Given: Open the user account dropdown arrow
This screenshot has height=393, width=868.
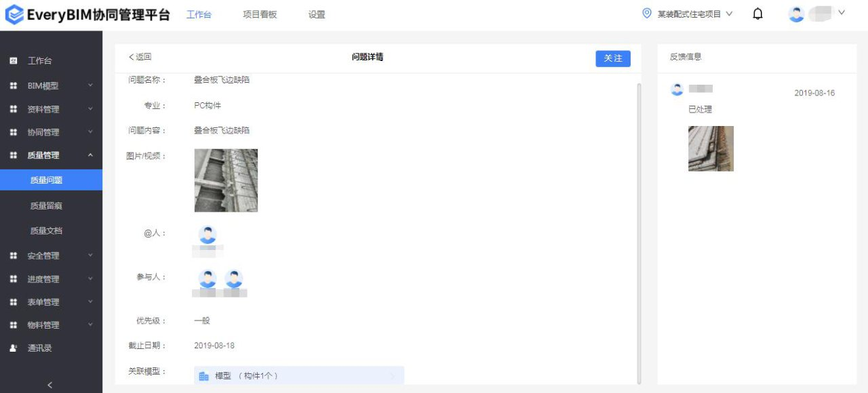Looking at the screenshot, I should click(x=842, y=12).
